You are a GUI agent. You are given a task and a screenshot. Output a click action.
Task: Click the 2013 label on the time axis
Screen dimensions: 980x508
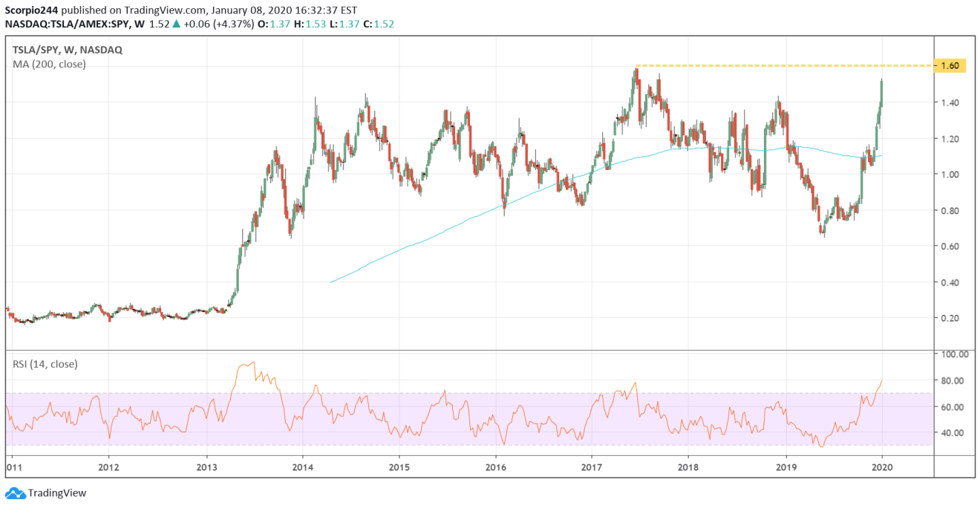[206, 468]
